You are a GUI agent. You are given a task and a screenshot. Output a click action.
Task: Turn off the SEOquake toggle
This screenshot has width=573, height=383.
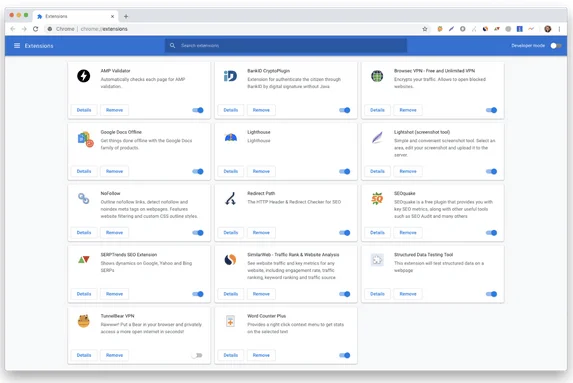(492, 233)
